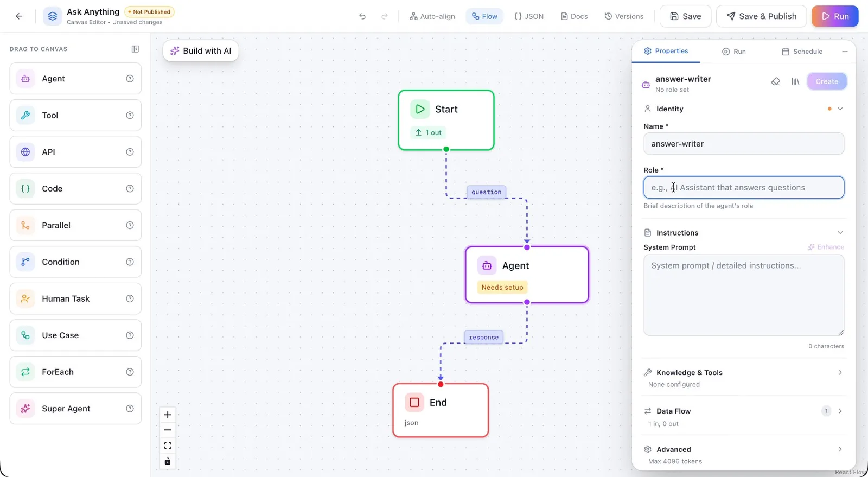The height and width of the screenshot is (477, 868).
Task: Zoom in on the canvas
Action: point(168,415)
